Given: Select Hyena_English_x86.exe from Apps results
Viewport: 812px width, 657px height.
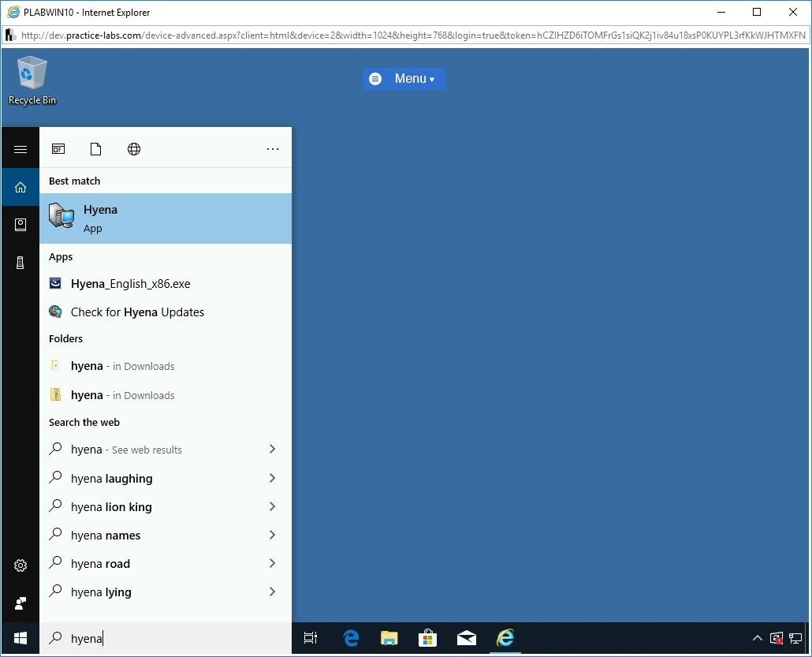Looking at the screenshot, I should click(x=130, y=284).
